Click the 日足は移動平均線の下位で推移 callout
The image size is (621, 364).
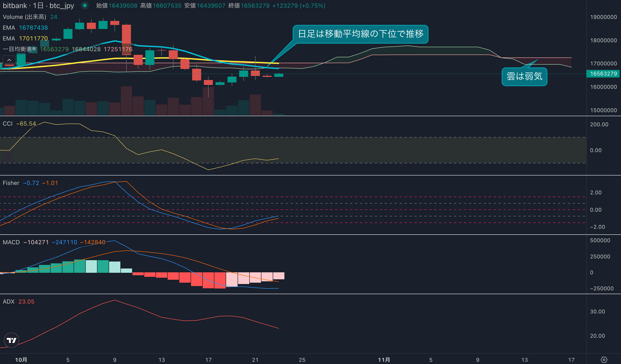tap(360, 34)
